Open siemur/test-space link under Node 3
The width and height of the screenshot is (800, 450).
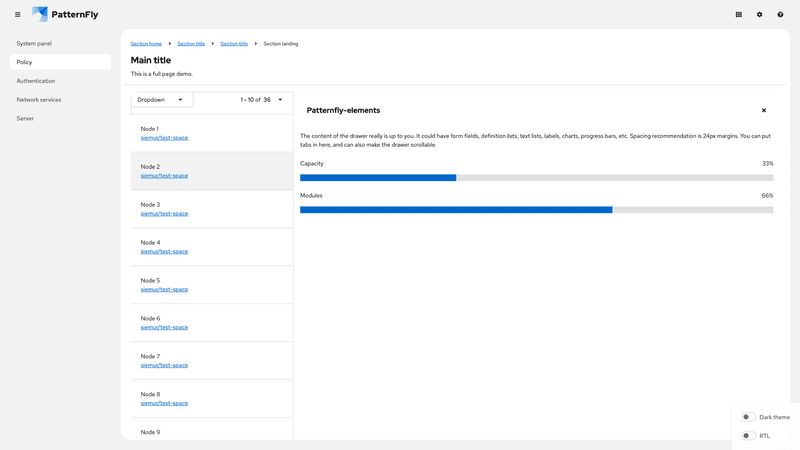[164, 213]
